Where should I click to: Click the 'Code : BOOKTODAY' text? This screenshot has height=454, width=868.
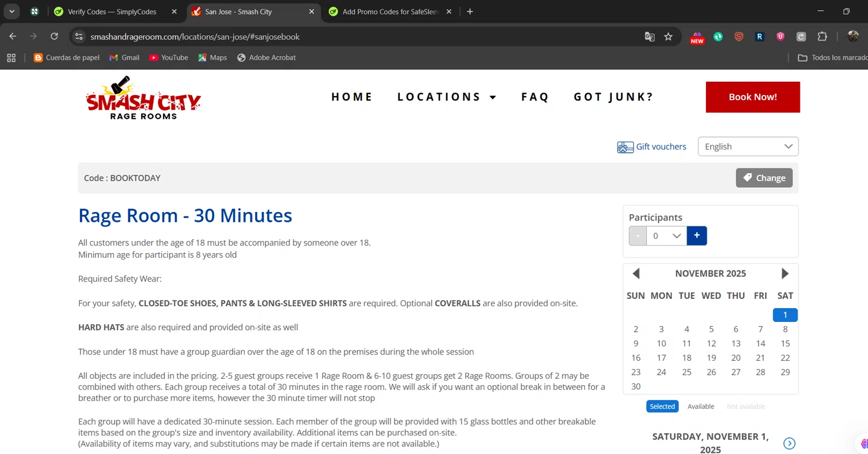tap(122, 178)
